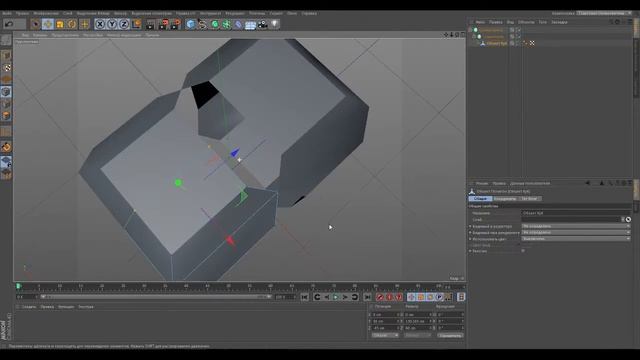This screenshot has width=640, height=360.
Task: Open the Видимый при рендере dropdown
Action: tap(576, 232)
